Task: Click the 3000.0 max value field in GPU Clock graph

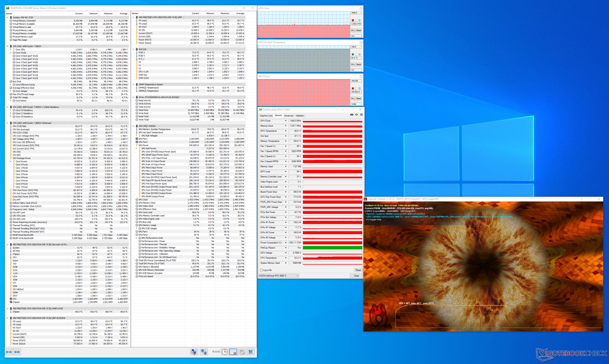Action: click(x=356, y=13)
